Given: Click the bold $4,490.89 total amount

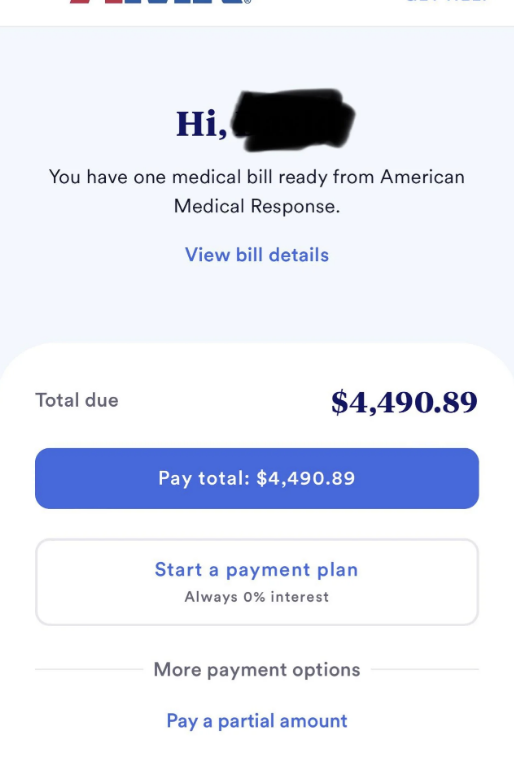Looking at the screenshot, I should (x=404, y=402).
